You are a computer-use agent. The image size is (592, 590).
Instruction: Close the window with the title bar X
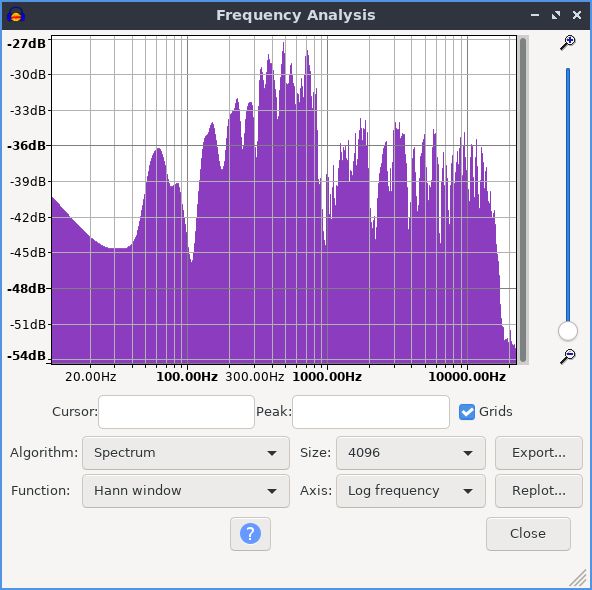point(577,15)
